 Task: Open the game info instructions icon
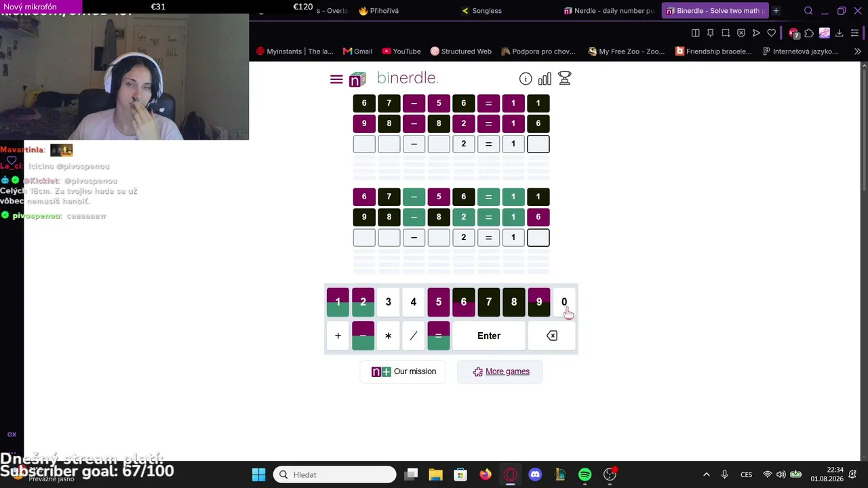tap(526, 79)
